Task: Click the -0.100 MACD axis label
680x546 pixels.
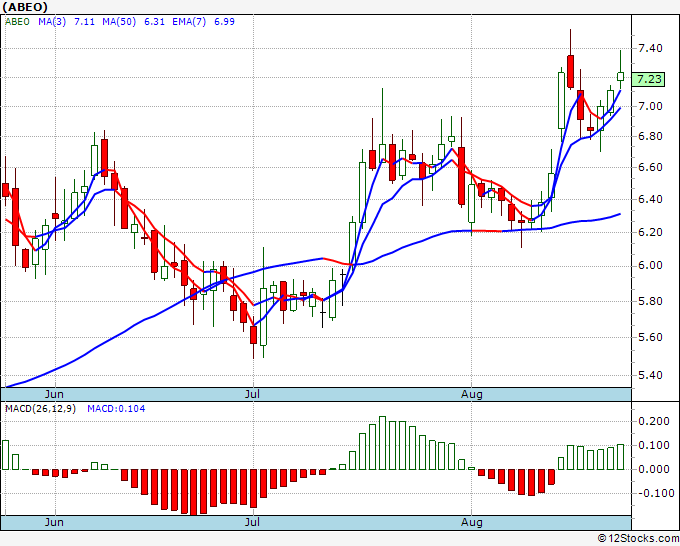Action: pyautogui.click(x=654, y=493)
